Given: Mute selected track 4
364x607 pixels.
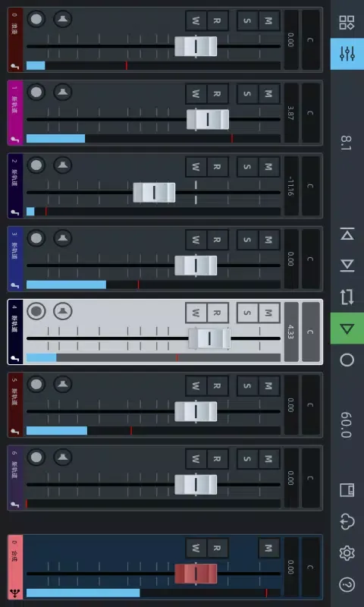Looking at the screenshot, I should 269,313.
